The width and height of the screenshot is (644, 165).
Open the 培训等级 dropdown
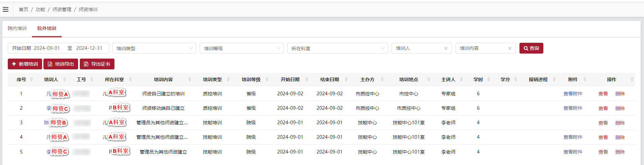pos(242,48)
